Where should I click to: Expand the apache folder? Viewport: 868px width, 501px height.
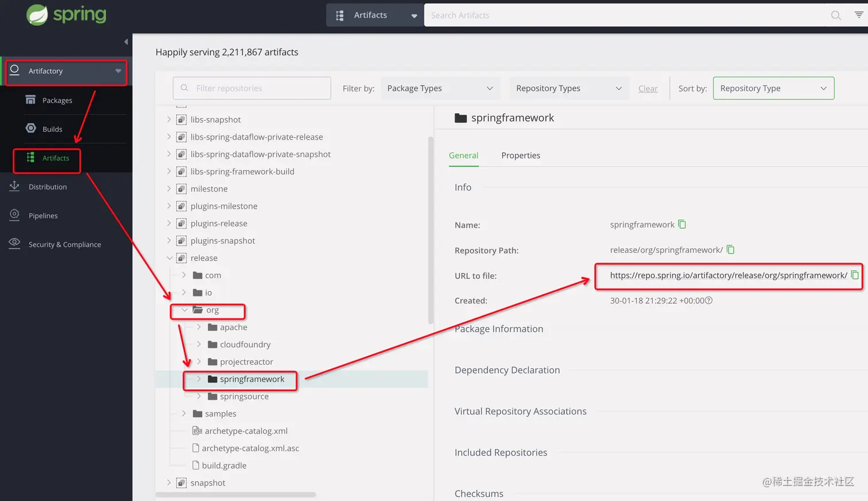click(199, 327)
